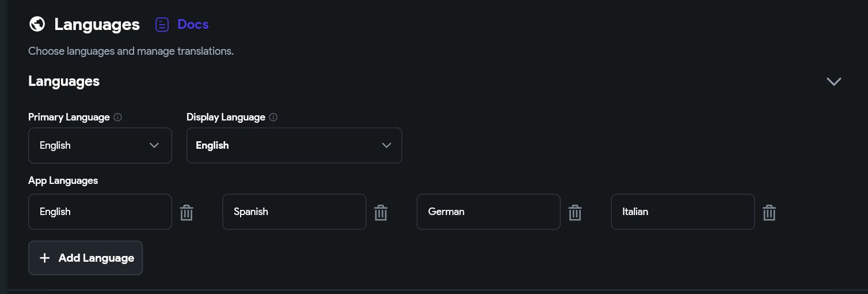
Task: Click the plus icon in Add Language
Action: [45, 258]
